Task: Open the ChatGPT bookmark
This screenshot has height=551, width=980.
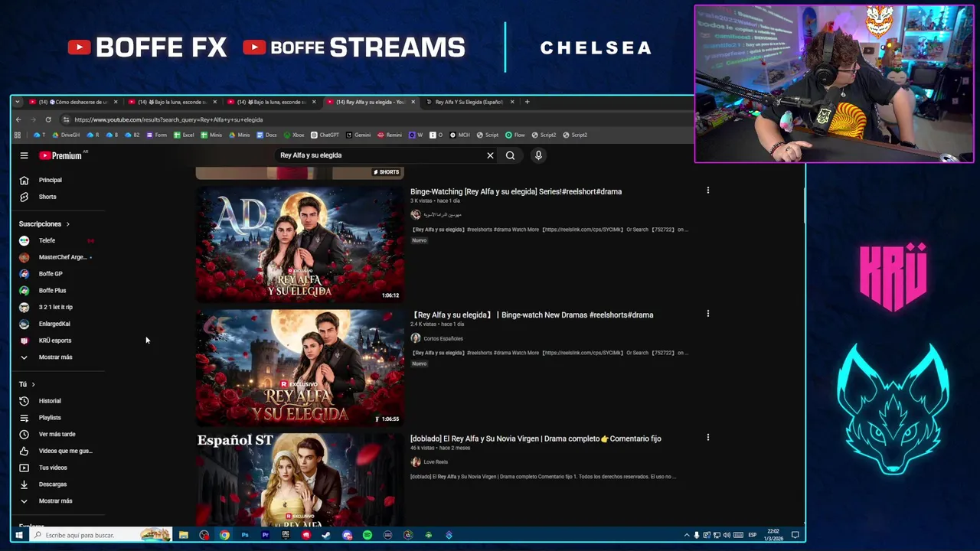Action: pyautogui.click(x=325, y=135)
